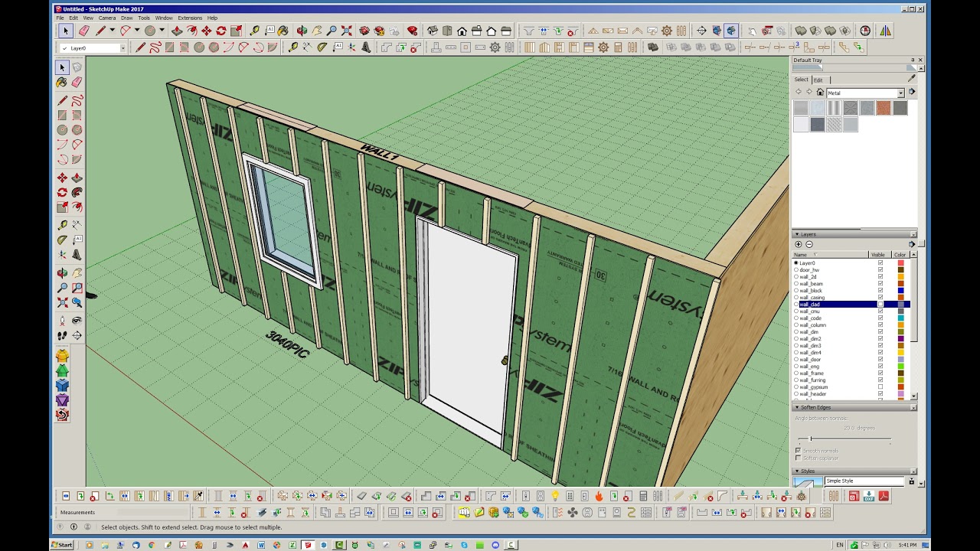
Task: Click the Zoom Extents tool in top toolbar
Action: tap(347, 31)
